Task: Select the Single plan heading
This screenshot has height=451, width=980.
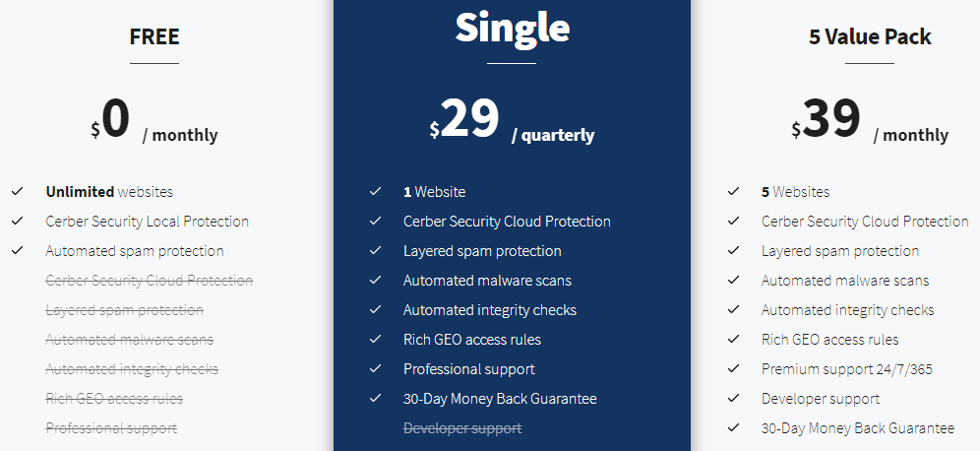Action: click(x=512, y=28)
